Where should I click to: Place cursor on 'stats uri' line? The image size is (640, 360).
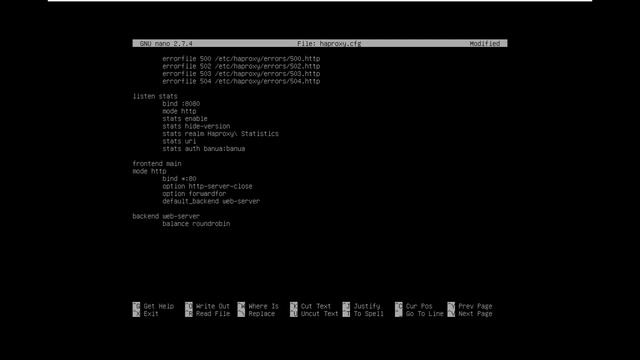pos(179,141)
